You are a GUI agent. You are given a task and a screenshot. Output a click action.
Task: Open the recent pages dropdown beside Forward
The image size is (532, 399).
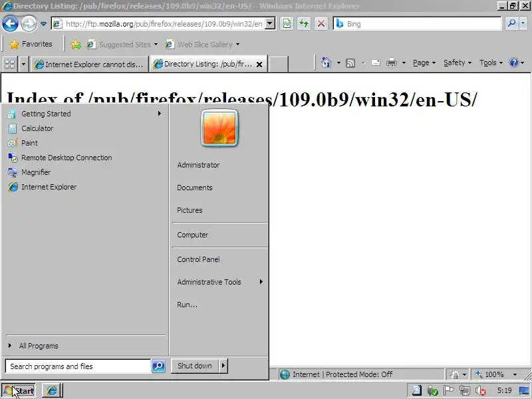click(x=43, y=24)
